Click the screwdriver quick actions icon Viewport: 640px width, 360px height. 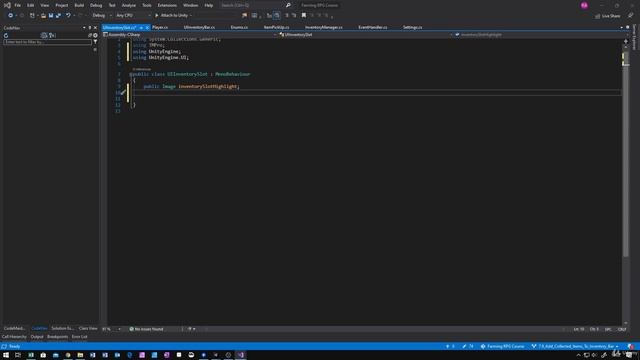123,93
